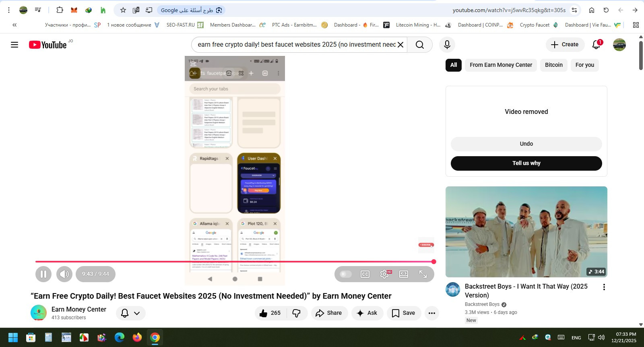This screenshot has width=644, height=347.
Task: Open the Chrome profile avatar
Action: (x=23, y=10)
